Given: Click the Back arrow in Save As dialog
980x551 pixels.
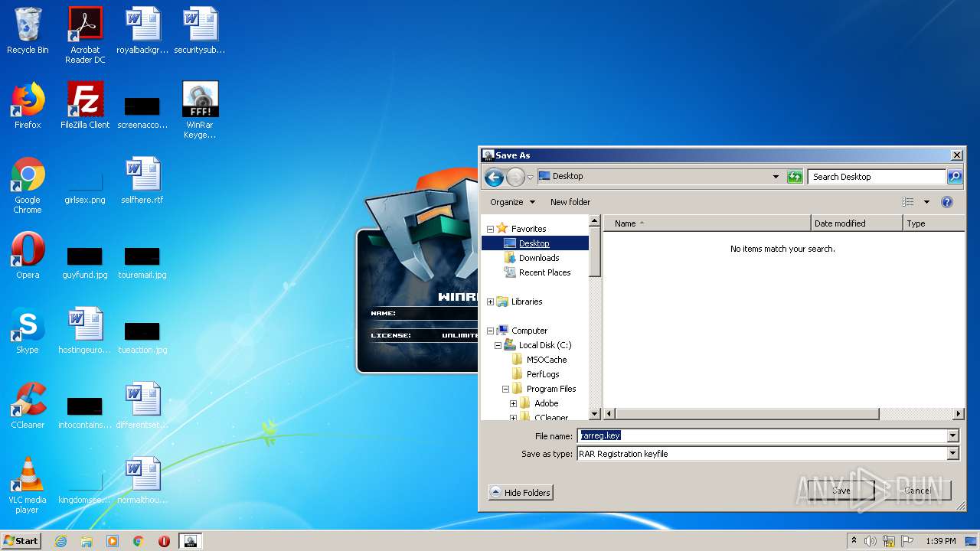Looking at the screenshot, I should (x=495, y=177).
